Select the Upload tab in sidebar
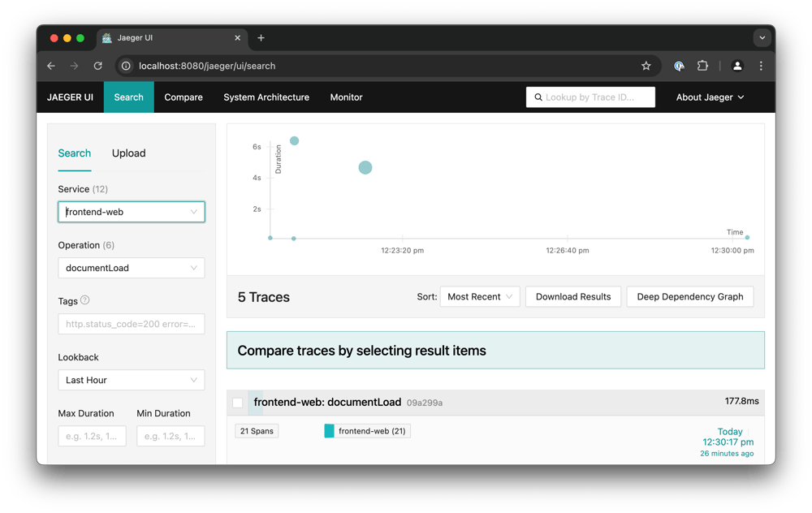The image size is (812, 513). pos(129,153)
